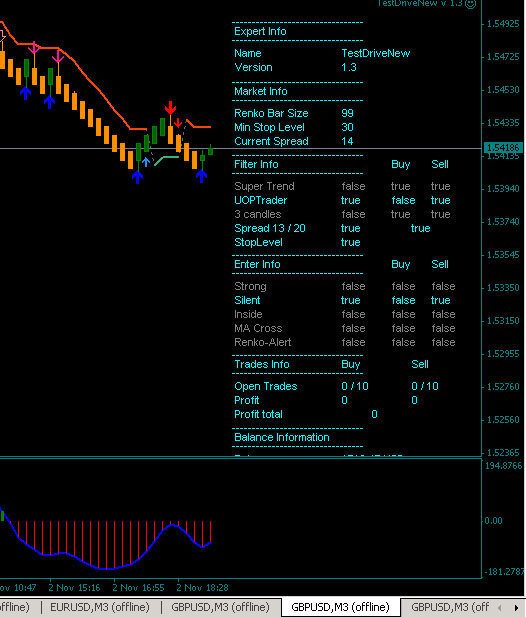Click the Profit total label

[x=258, y=414]
